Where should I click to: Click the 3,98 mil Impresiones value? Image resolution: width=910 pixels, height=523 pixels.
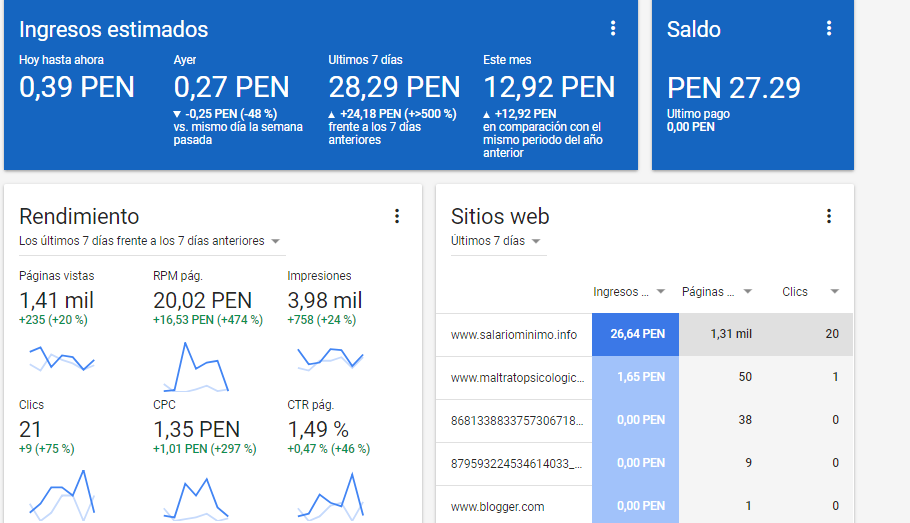pyautogui.click(x=324, y=301)
